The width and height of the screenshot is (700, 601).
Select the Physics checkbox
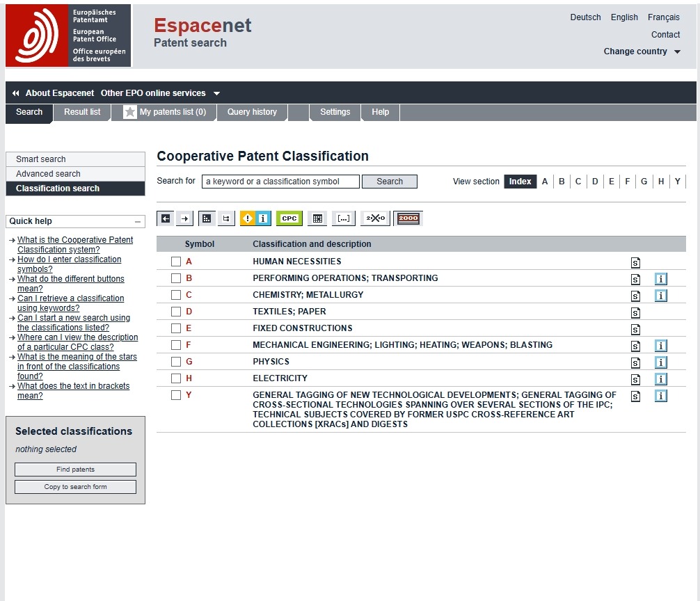coord(176,362)
